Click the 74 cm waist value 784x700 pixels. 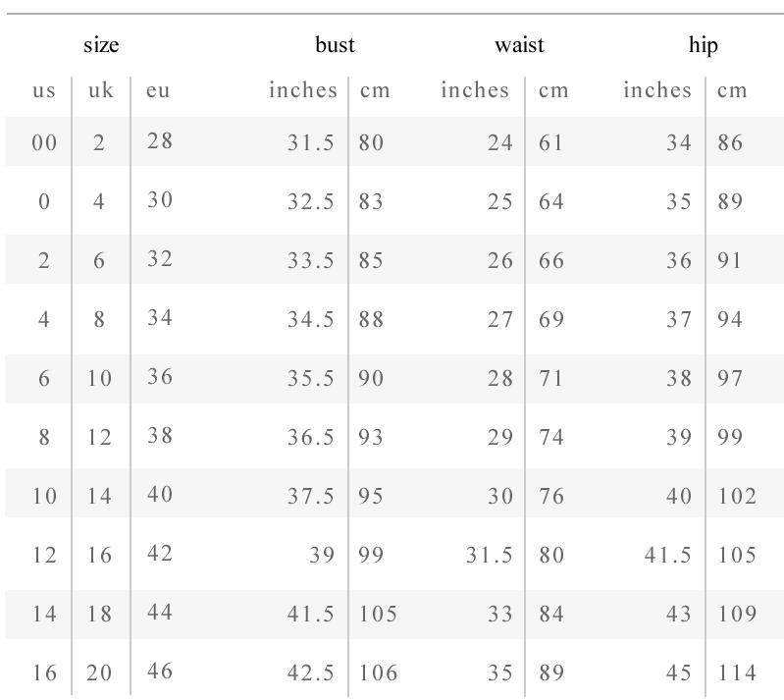(551, 438)
